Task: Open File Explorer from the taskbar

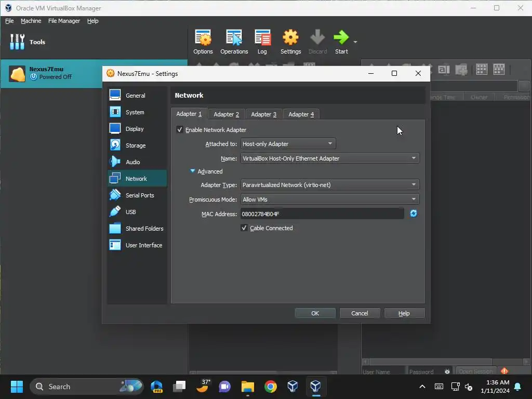Action: click(x=248, y=387)
